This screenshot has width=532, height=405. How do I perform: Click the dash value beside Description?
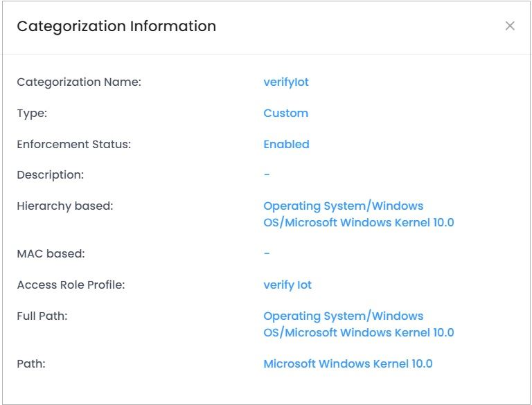(x=267, y=175)
